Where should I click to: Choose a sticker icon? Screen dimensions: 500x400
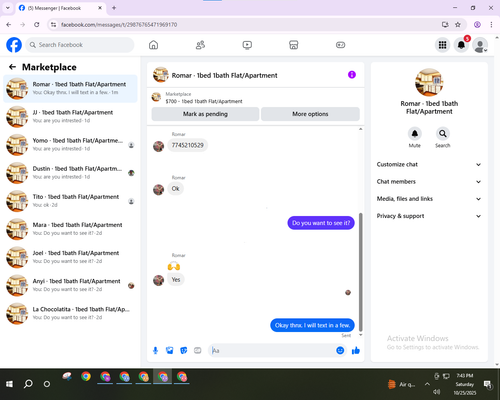point(184,350)
